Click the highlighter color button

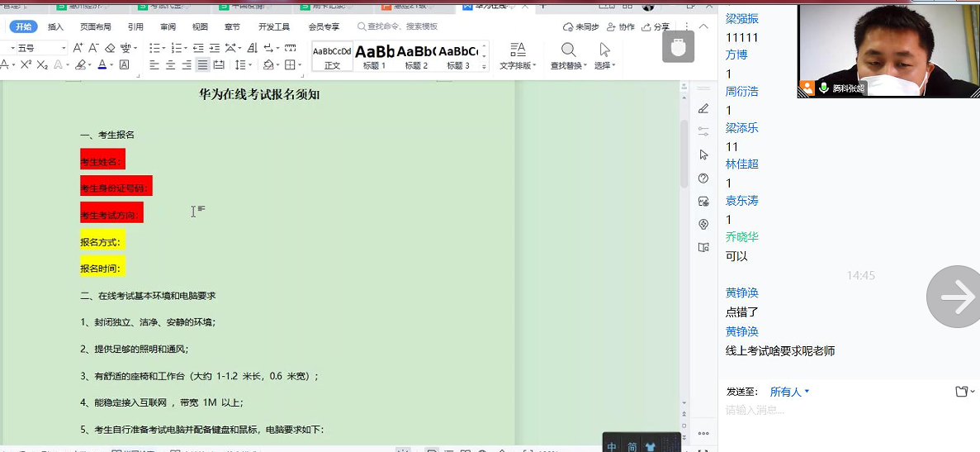coord(80,64)
